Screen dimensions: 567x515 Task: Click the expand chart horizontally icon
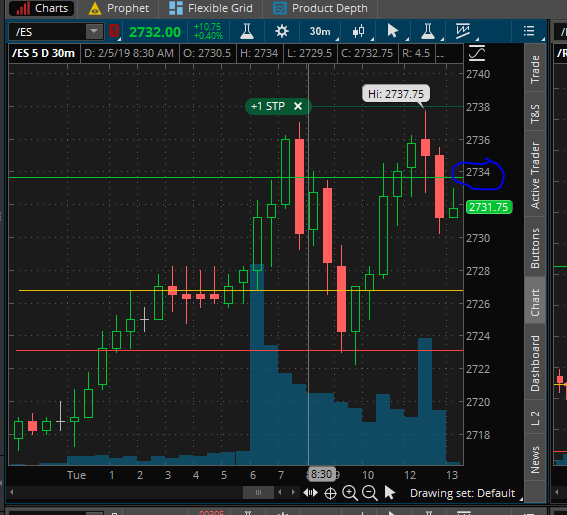click(x=310, y=493)
